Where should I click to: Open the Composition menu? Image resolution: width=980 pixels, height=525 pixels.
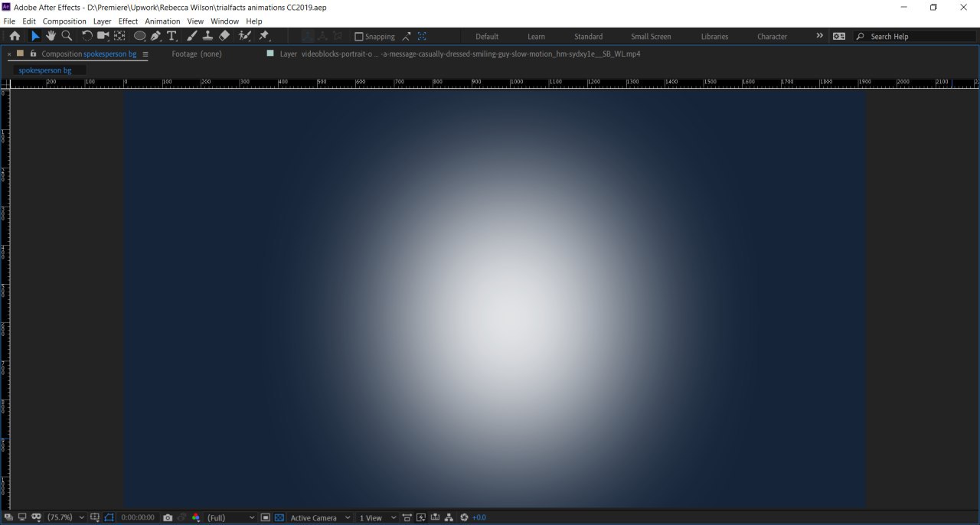pyautogui.click(x=64, y=21)
